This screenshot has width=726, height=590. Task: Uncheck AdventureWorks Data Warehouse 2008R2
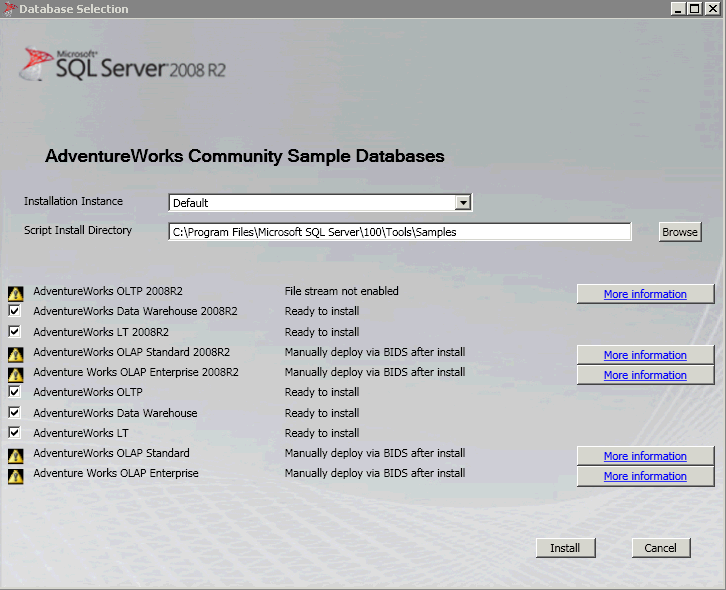tap(15, 312)
